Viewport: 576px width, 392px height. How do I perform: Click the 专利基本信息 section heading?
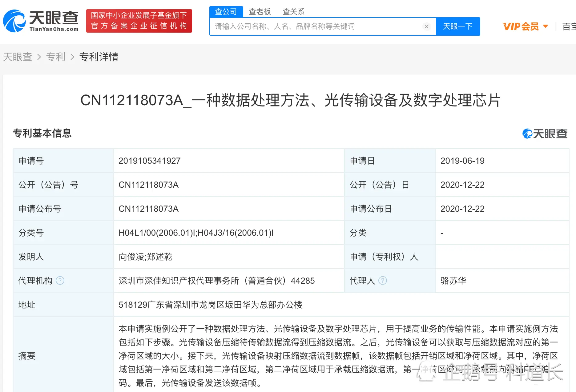[42, 133]
